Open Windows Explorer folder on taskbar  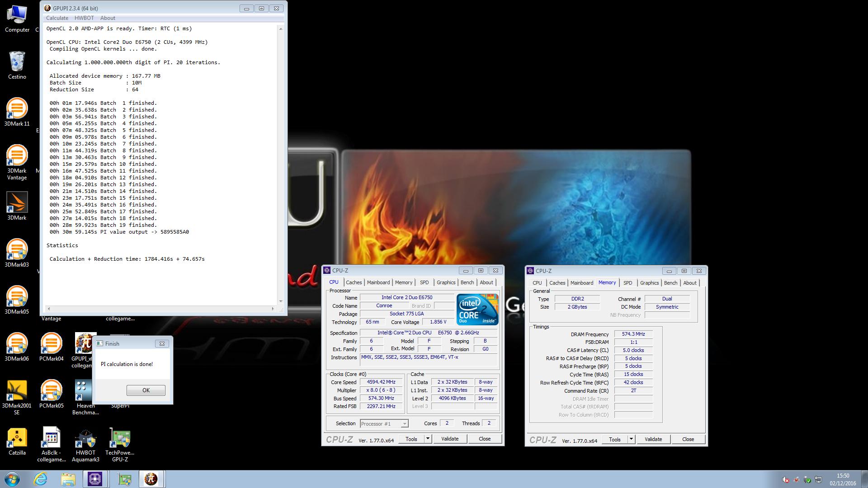[x=68, y=479]
